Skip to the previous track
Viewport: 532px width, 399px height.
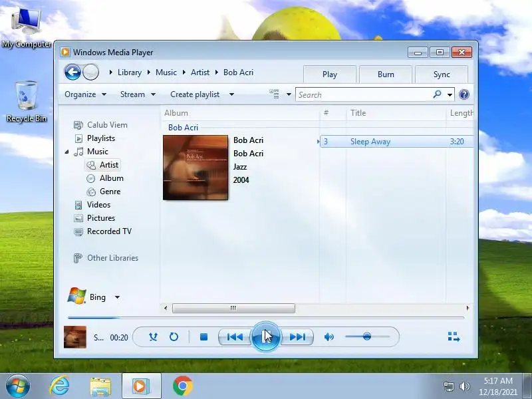click(x=235, y=337)
